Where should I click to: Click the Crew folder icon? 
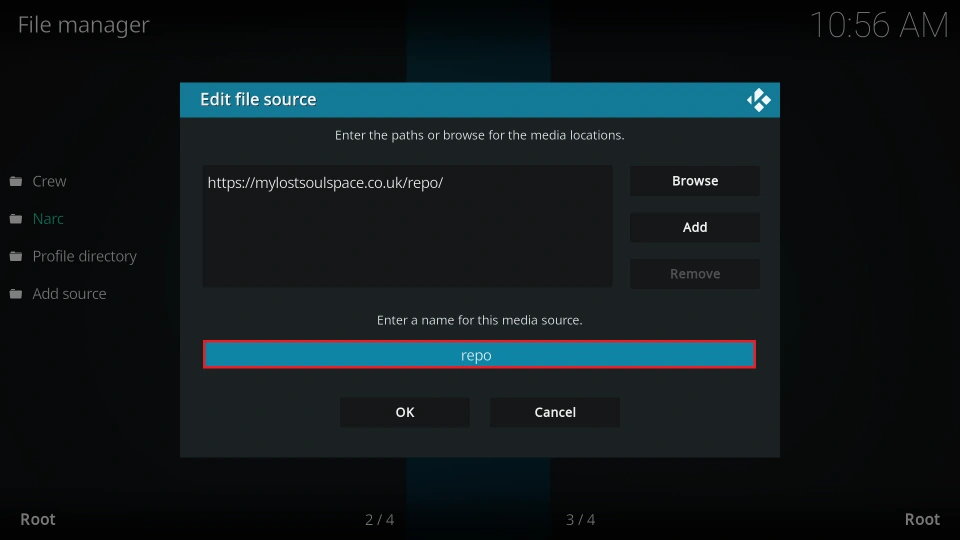(16, 181)
